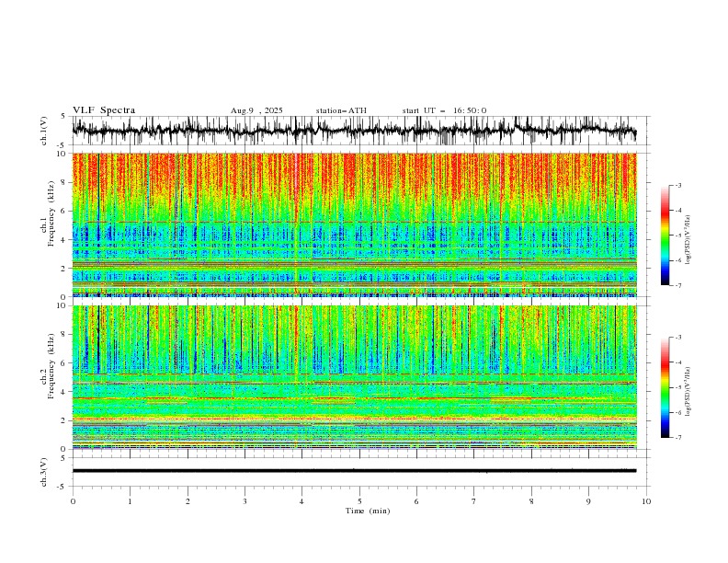Click the upper log(PSD)(V²/Hz) colorbar label
The width and height of the screenshot is (728, 563).
688,240
